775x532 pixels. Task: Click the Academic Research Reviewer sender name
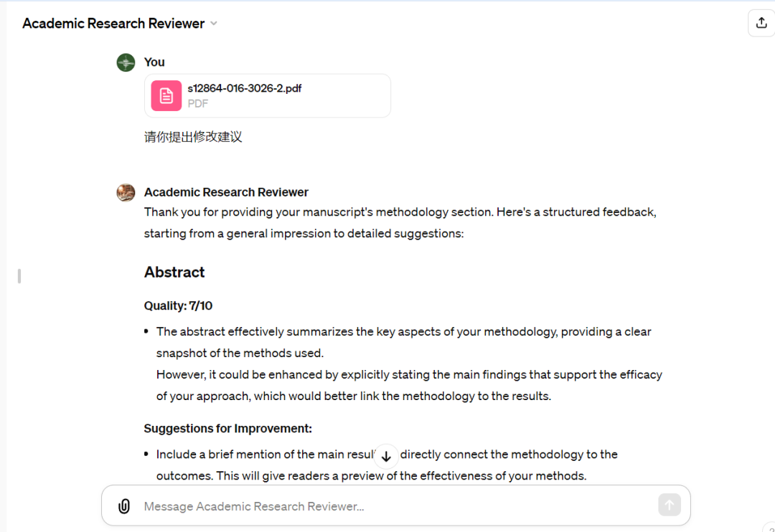pyautogui.click(x=226, y=192)
